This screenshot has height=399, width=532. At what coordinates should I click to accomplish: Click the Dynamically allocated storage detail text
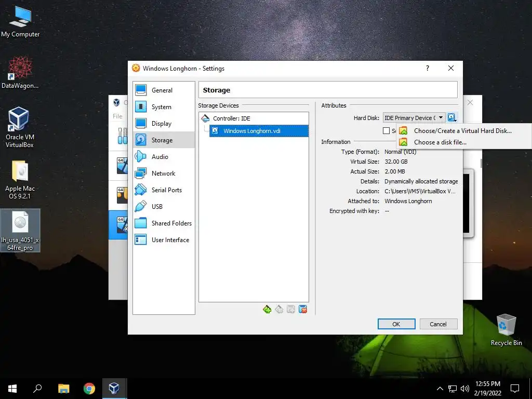[x=421, y=181]
